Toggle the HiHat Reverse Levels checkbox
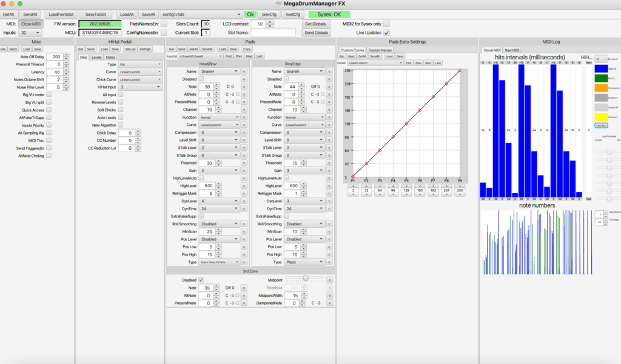Image resolution: width=621 pixels, height=364 pixels. pyautogui.click(x=121, y=102)
